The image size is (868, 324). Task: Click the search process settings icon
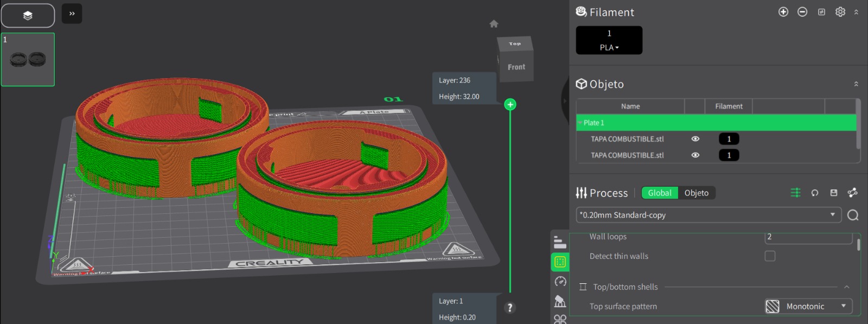853,215
